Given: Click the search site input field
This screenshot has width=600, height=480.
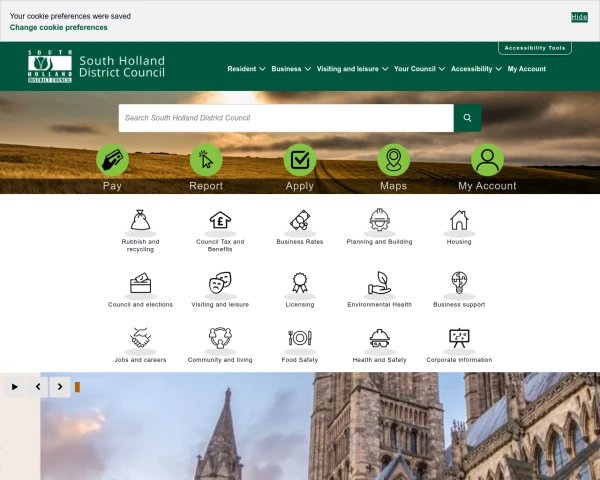Looking at the screenshot, I should (x=286, y=118).
